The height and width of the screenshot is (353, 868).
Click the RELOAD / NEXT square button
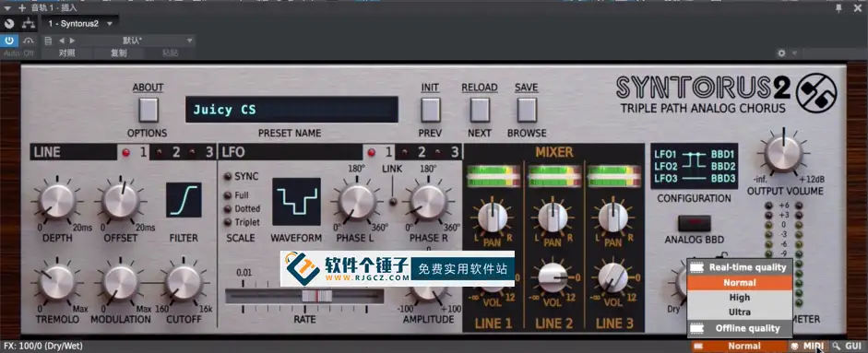point(480,110)
